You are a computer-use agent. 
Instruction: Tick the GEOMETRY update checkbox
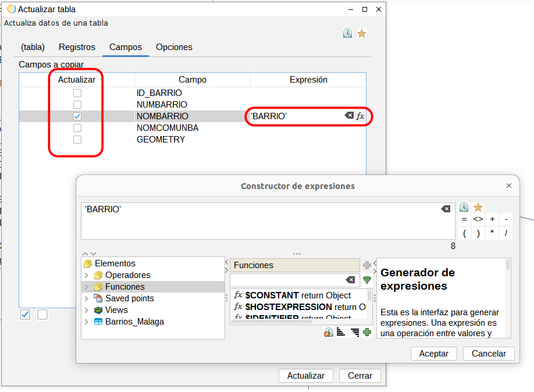coord(77,140)
